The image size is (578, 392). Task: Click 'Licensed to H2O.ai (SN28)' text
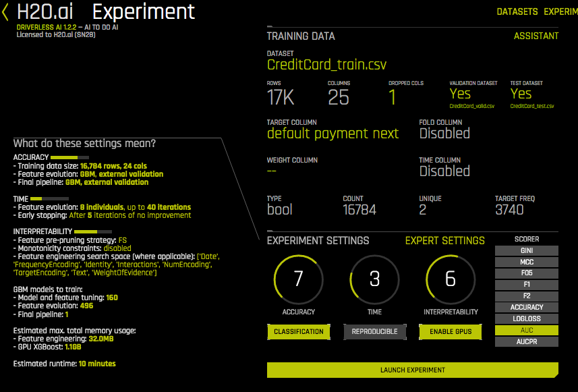pos(56,34)
